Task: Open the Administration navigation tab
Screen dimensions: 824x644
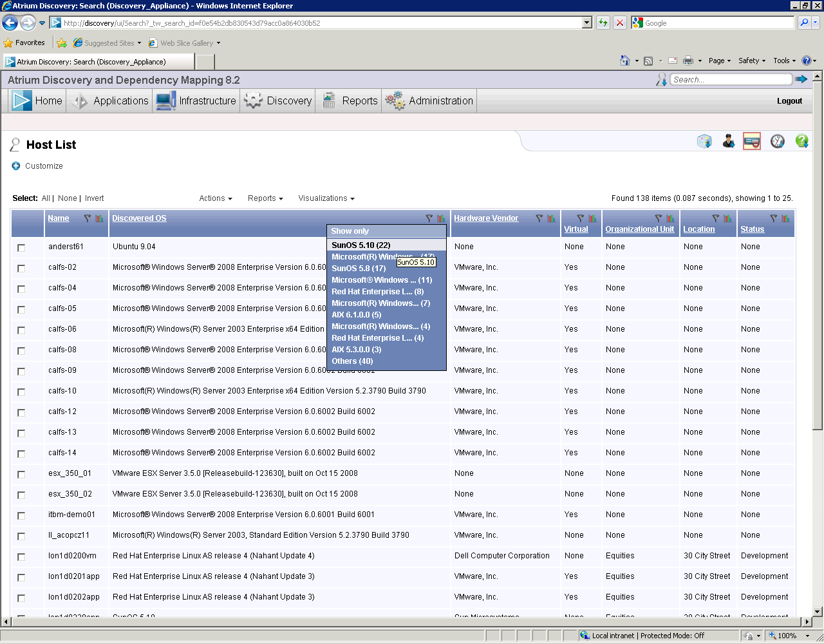Action: point(429,100)
